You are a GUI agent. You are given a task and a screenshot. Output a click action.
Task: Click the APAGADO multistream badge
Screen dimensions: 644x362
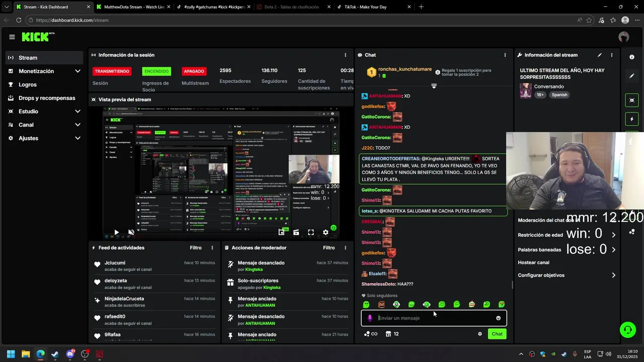tap(194, 71)
